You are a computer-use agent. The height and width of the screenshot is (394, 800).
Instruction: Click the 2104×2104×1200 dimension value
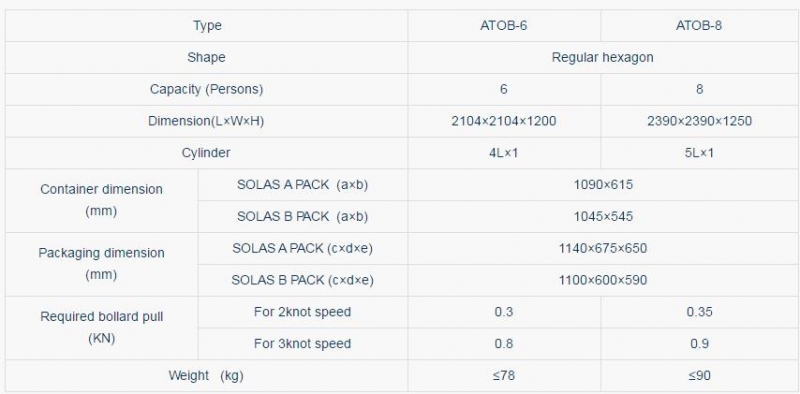coord(504,121)
